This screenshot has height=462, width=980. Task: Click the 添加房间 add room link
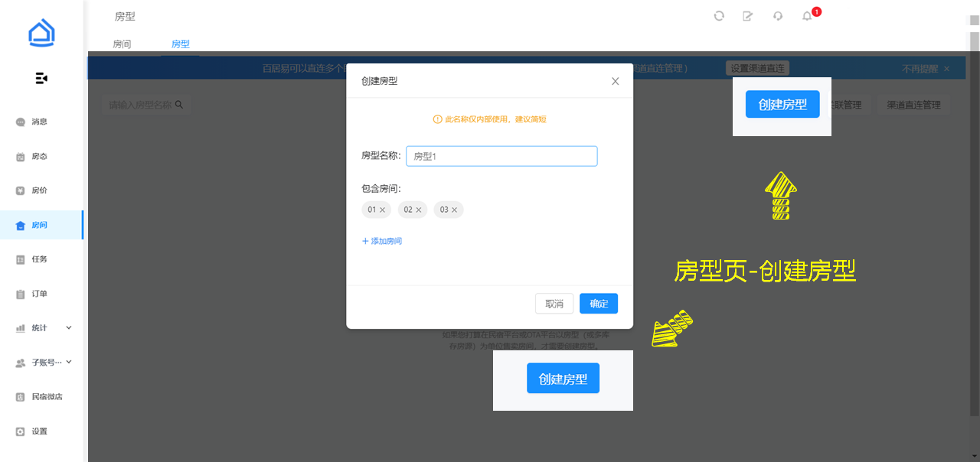381,241
